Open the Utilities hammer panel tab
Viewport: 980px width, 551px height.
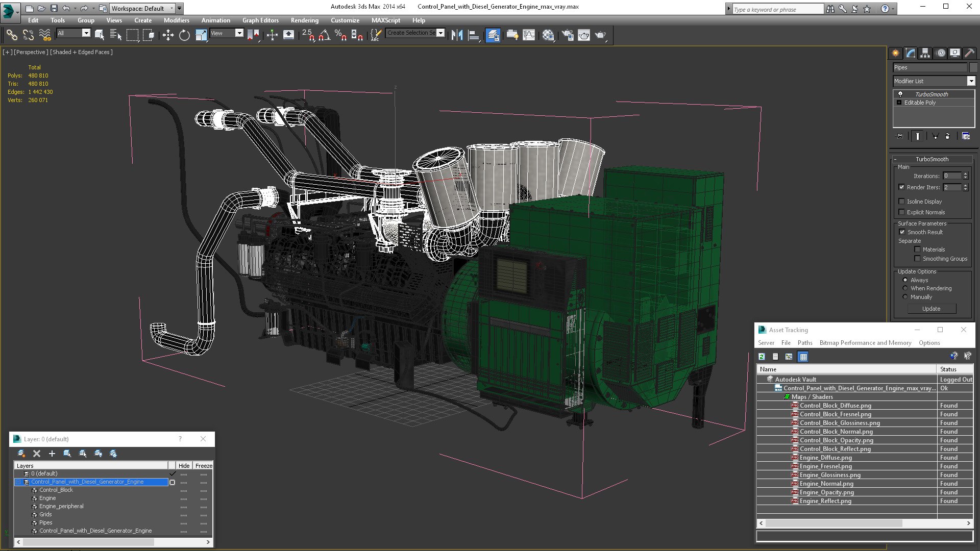969,53
